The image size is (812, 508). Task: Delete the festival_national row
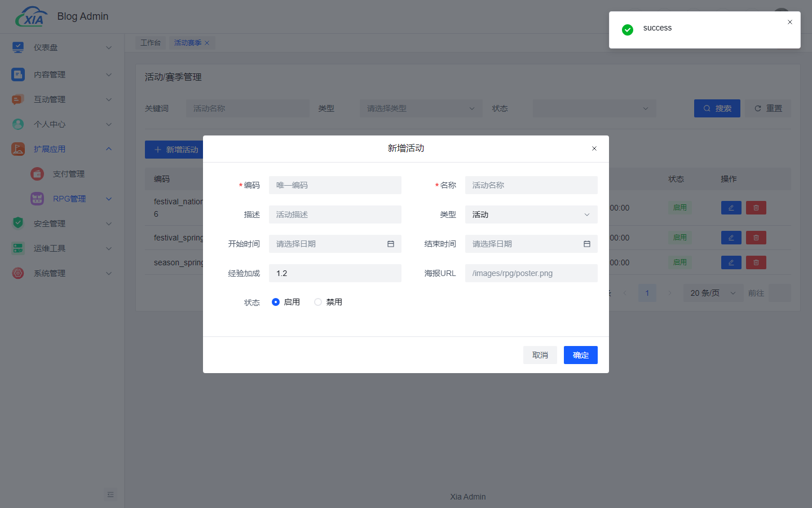click(x=756, y=208)
